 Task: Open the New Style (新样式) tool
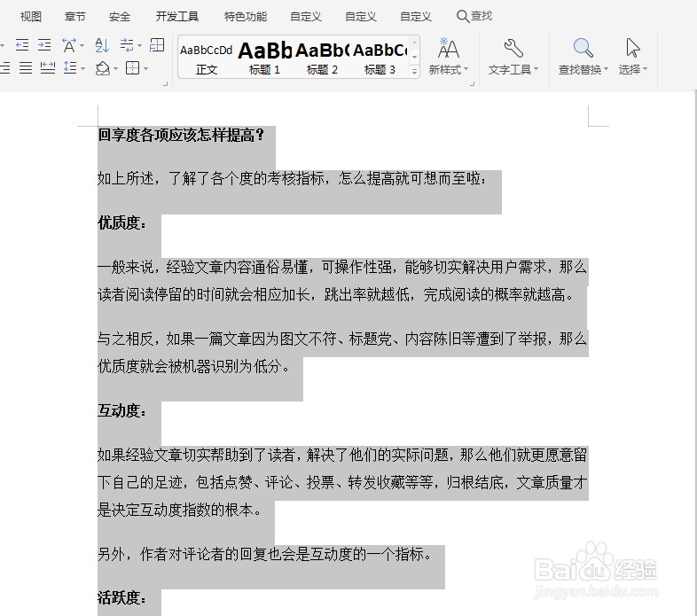click(x=448, y=57)
